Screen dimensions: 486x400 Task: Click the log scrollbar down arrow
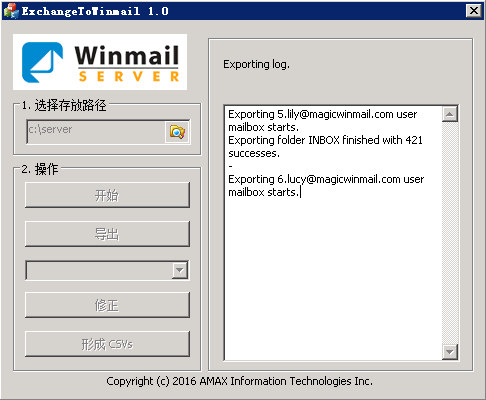pyautogui.click(x=450, y=352)
